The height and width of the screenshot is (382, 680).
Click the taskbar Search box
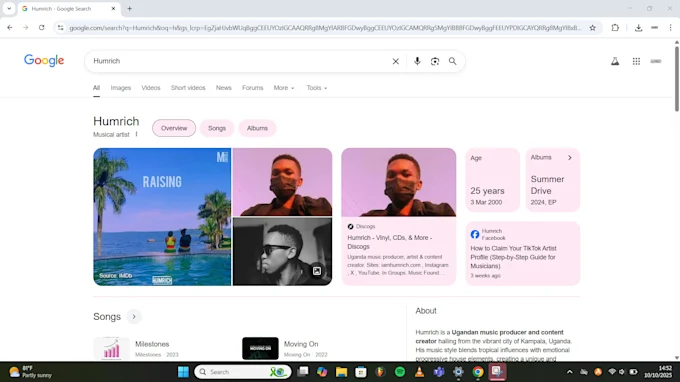pos(243,372)
